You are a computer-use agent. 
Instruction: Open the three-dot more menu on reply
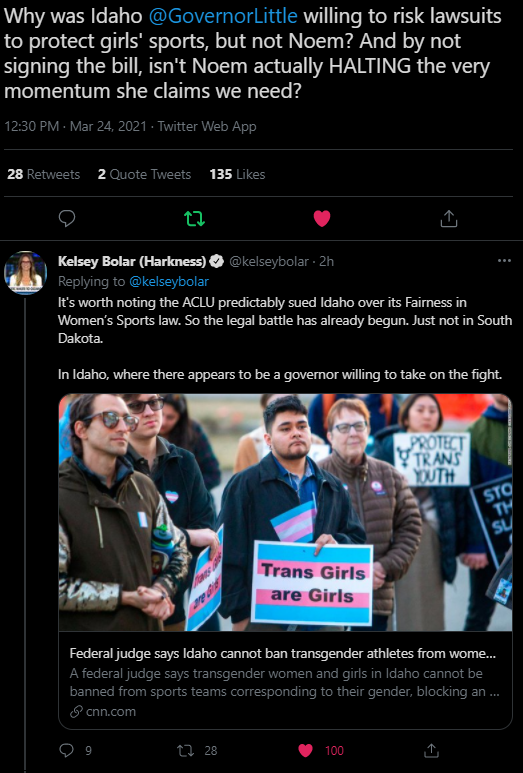click(504, 261)
